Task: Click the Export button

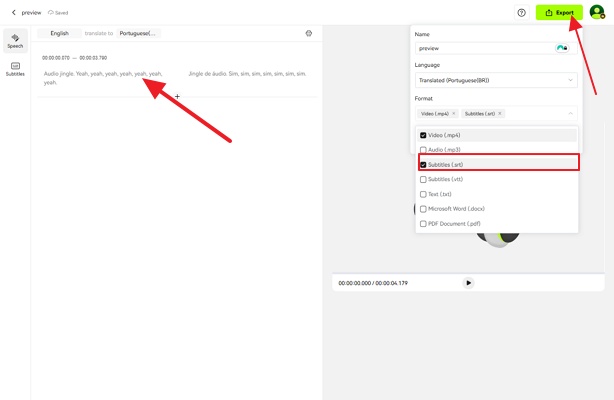Action: (559, 13)
